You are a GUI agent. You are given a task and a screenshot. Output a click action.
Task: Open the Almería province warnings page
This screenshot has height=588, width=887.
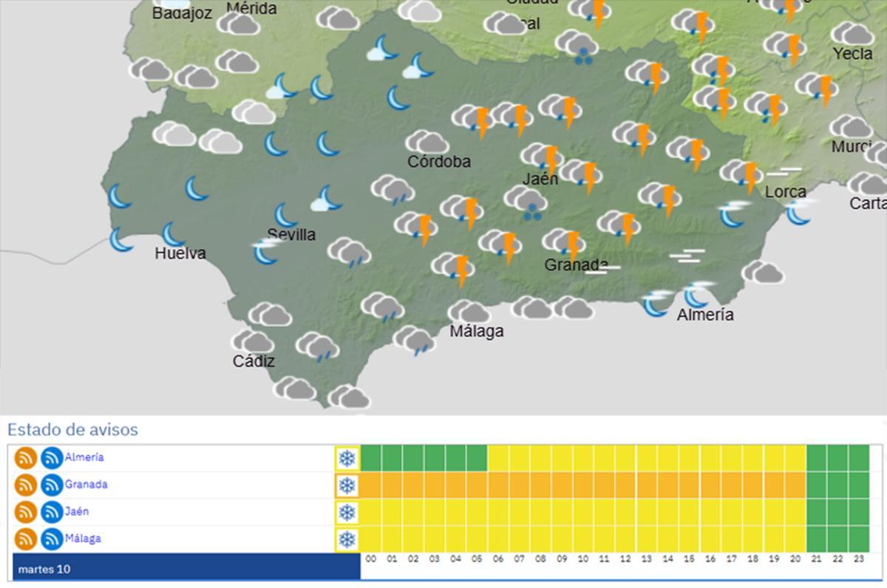pyautogui.click(x=84, y=457)
